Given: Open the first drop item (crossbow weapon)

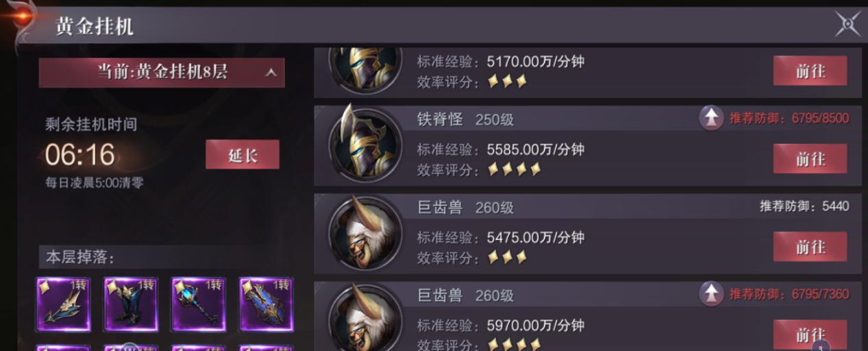Looking at the screenshot, I should [63, 305].
